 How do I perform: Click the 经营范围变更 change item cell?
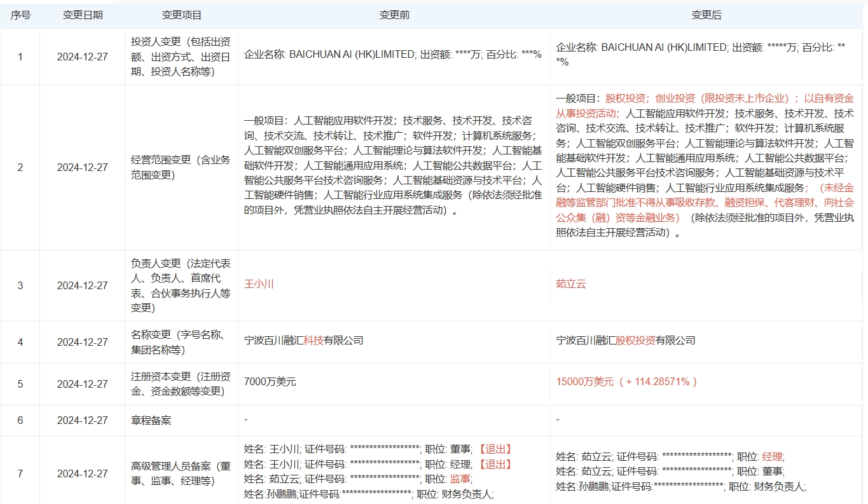[x=181, y=167]
